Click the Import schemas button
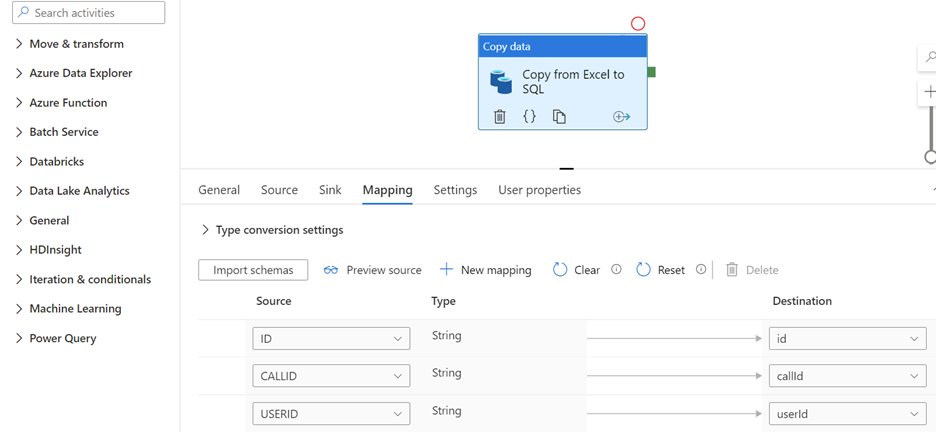The image size is (936, 432). tap(253, 270)
